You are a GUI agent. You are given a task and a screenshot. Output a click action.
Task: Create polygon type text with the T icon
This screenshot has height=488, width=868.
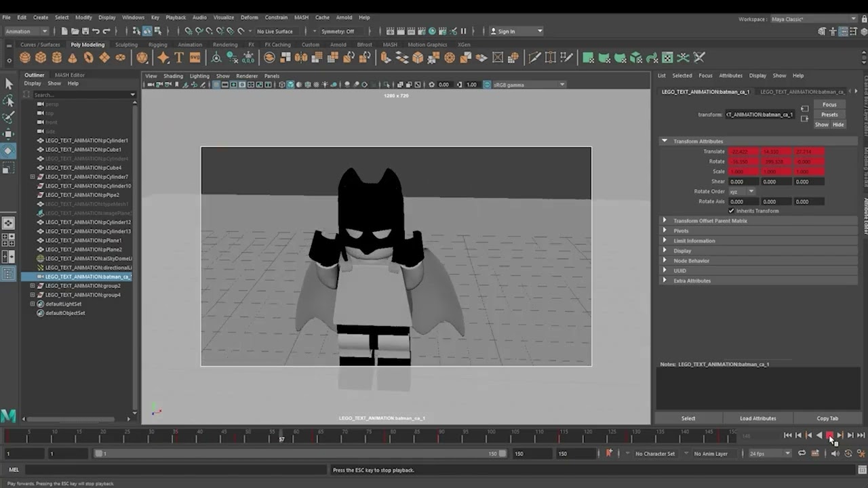click(179, 58)
